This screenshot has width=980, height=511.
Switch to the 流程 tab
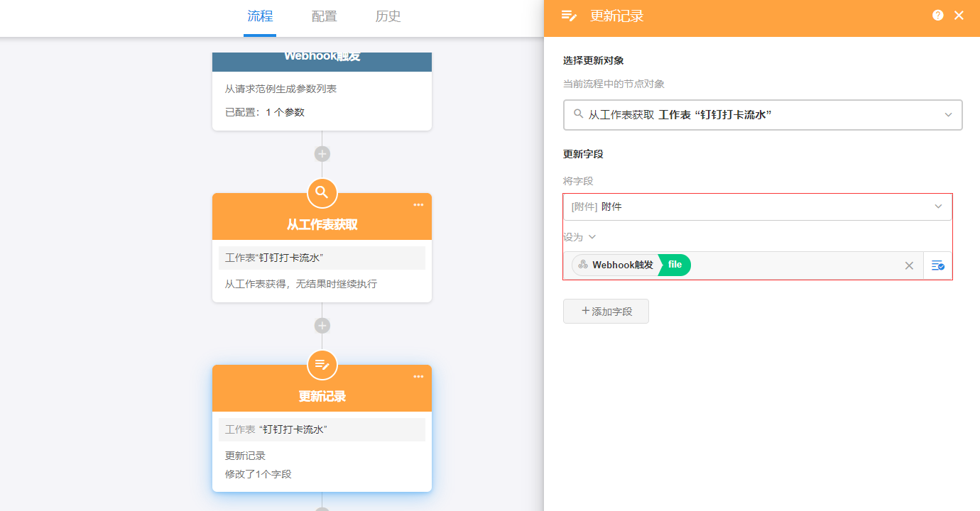point(260,16)
